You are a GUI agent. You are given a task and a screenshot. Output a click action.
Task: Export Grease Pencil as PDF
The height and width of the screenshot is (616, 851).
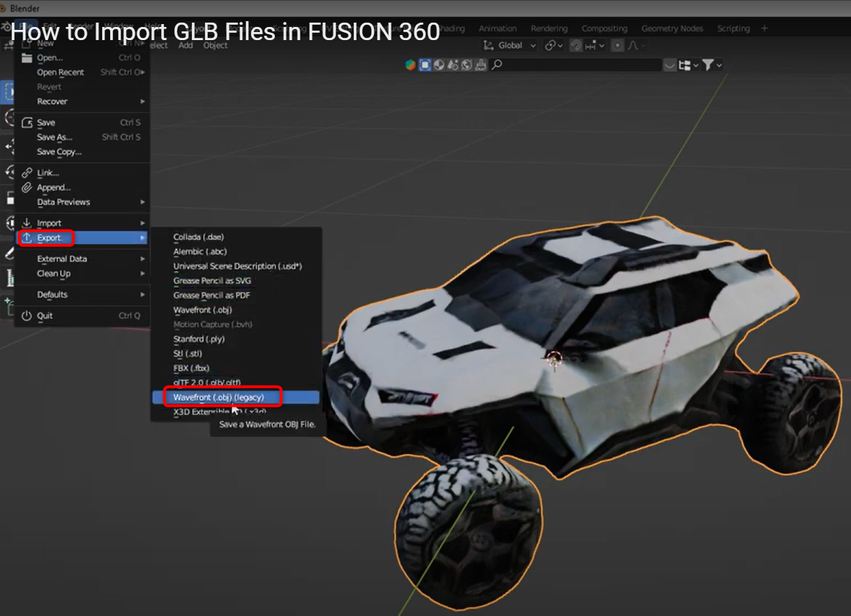point(236,296)
